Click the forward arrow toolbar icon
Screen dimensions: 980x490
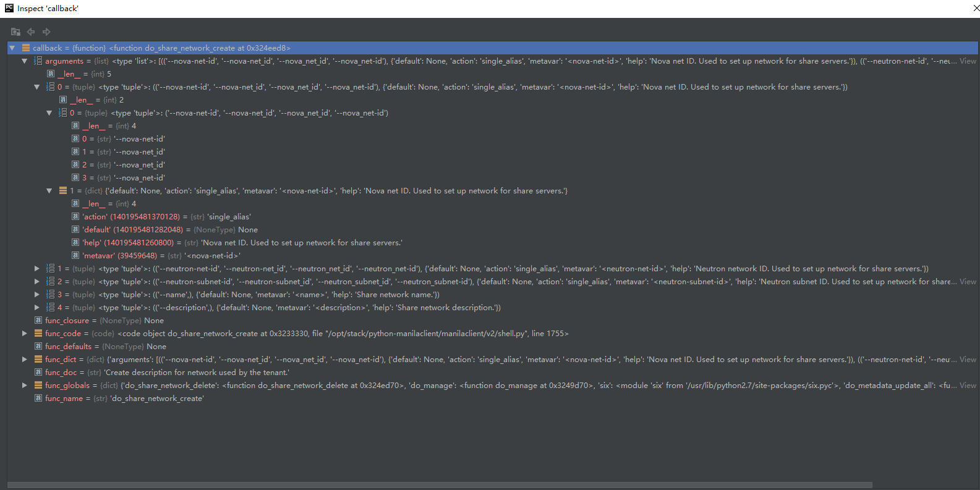tap(46, 32)
